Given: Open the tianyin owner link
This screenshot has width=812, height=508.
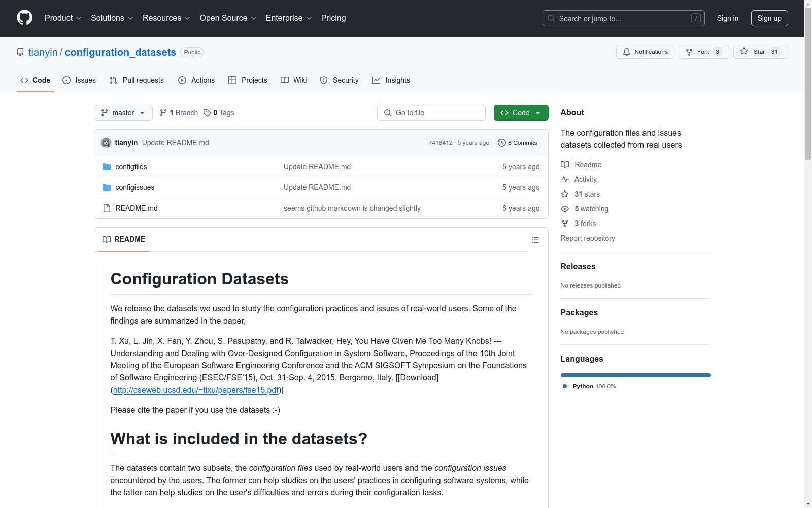Looking at the screenshot, I should (43, 52).
